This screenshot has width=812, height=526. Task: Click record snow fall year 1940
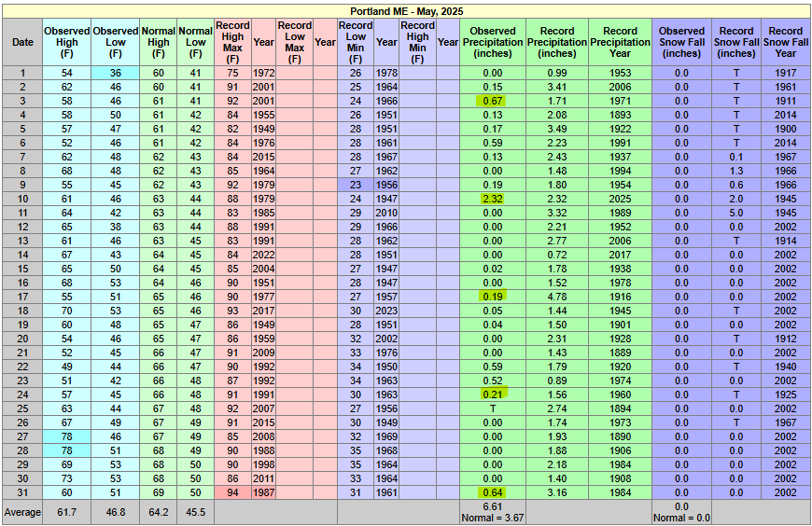[x=785, y=367]
